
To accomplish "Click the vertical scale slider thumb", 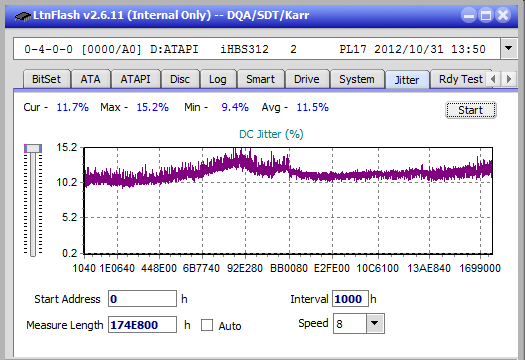I will [33, 148].
